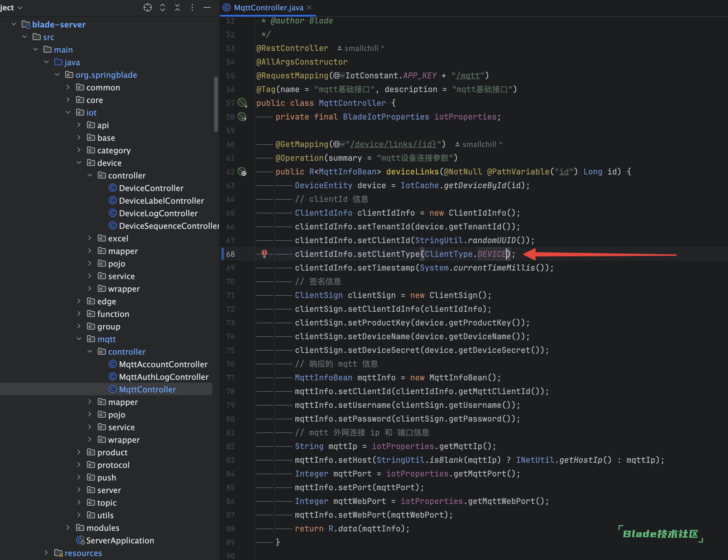Collapse the java source folder
Image resolution: width=728 pixels, height=560 pixels.
coord(46,62)
